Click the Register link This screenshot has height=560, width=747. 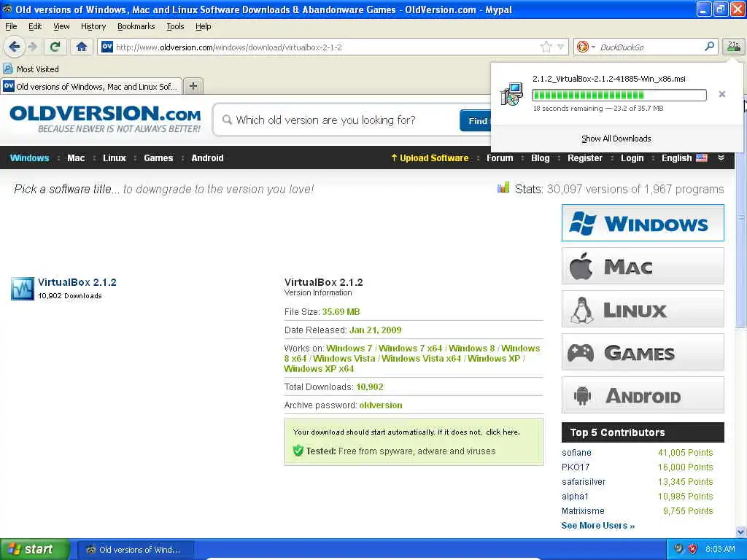coord(584,158)
